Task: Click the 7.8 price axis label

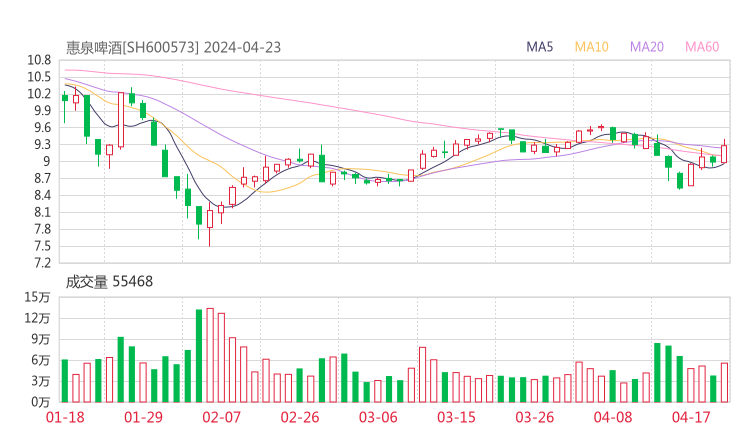Action: [x=42, y=229]
